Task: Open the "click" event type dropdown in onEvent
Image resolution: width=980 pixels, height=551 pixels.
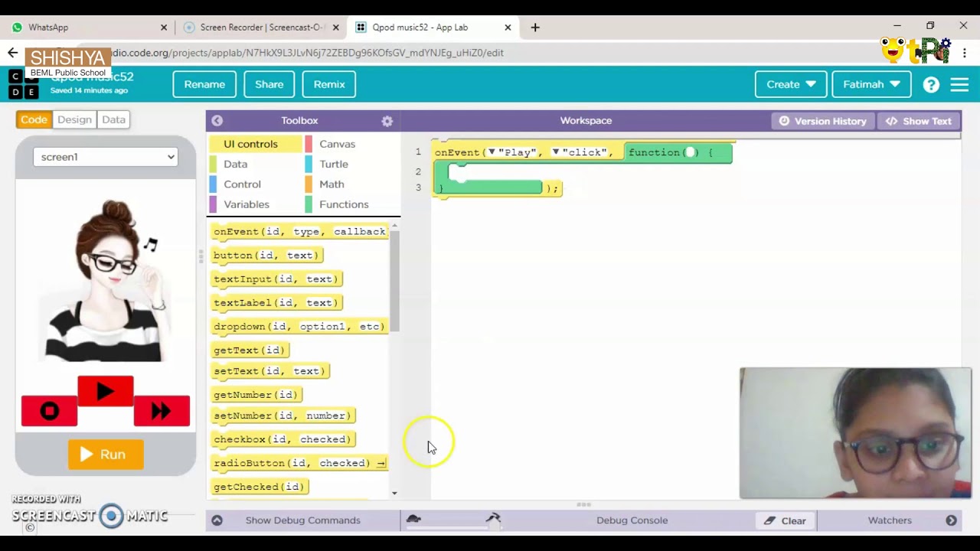Action: (x=556, y=152)
